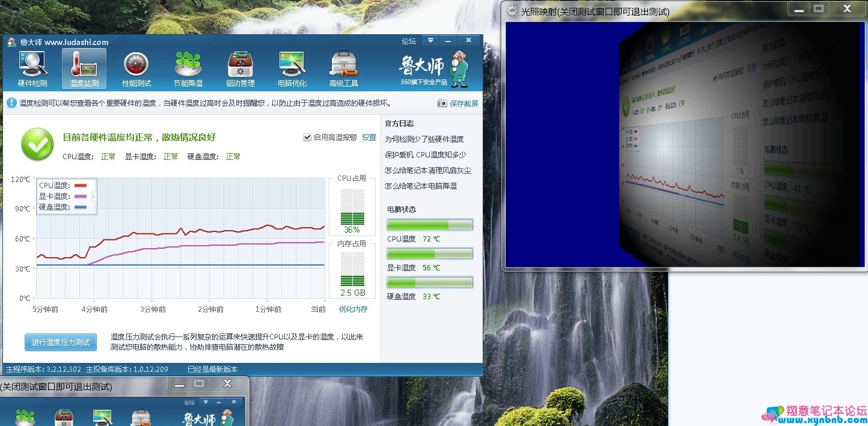Screen dimensions: 868x426
Task: Click the 主设备库版本: 1.0.12.209 status text
Action: (127, 370)
